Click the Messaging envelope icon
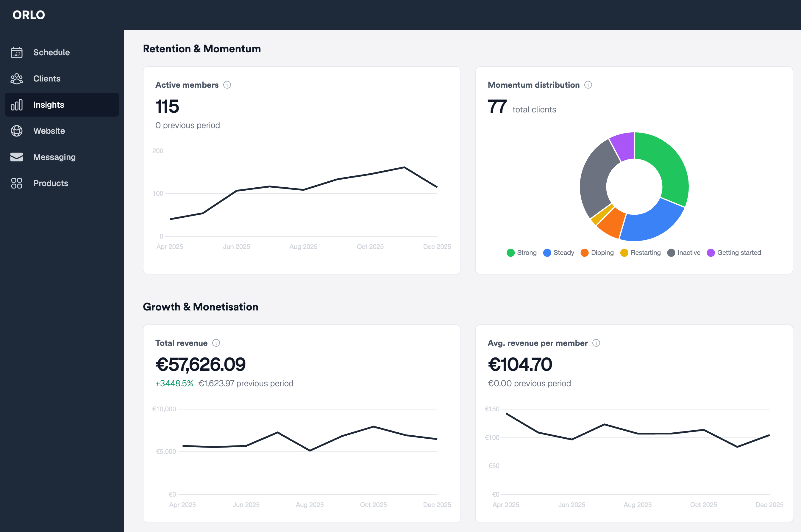 tap(17, 157)
